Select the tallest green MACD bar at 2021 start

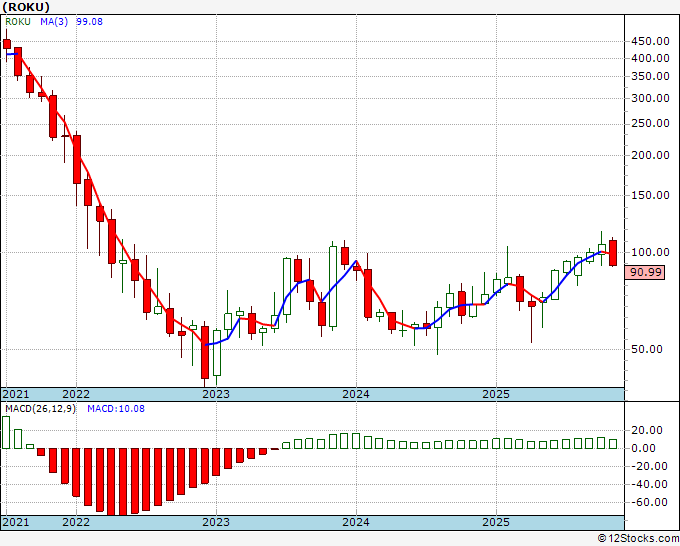click(6, 432)
